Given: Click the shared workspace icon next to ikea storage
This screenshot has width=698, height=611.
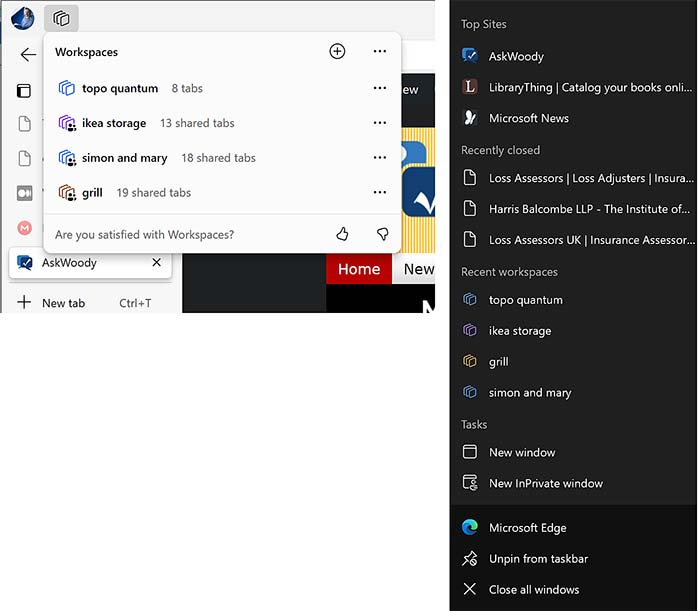Looking at the screenshot, I should 67,123.
